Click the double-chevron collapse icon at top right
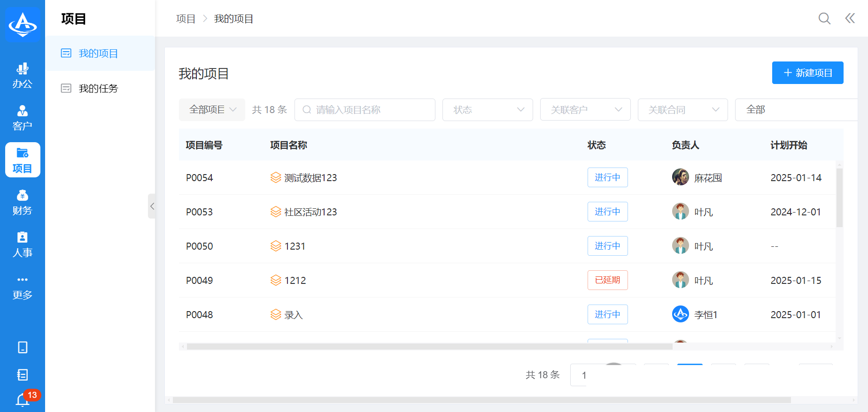This screenshot has height=412, width=868. [850, 18]
